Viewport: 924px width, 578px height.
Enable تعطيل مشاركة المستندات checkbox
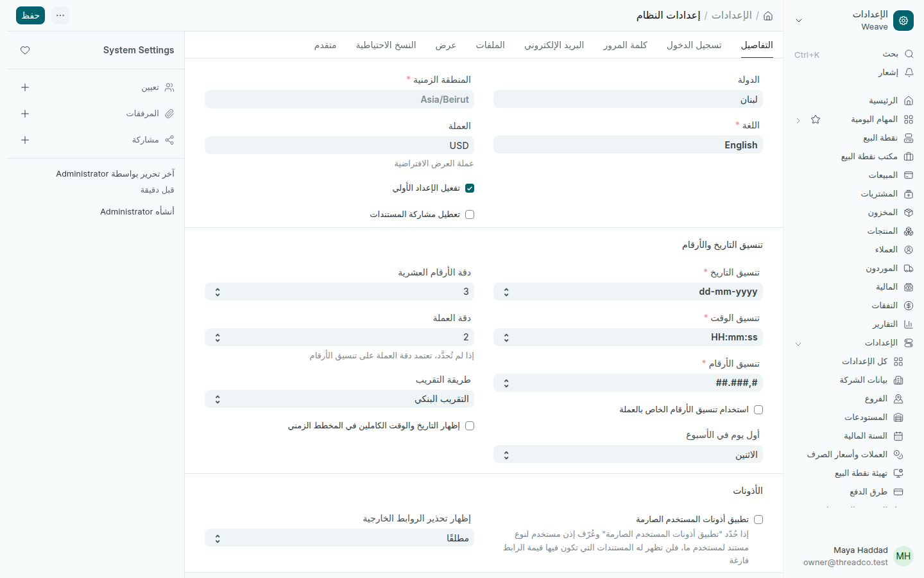point(470,215)
